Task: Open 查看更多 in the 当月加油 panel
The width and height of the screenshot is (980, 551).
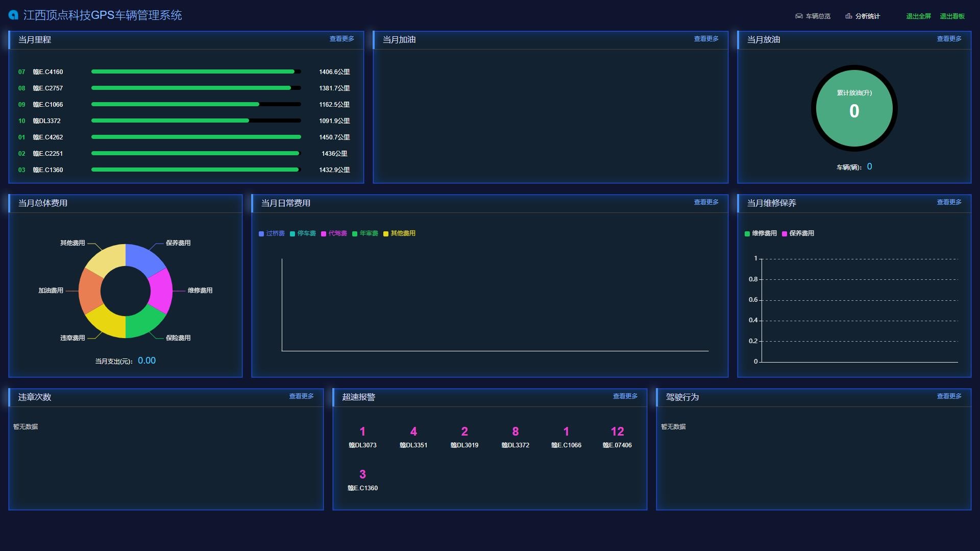Action: [706, 39]
